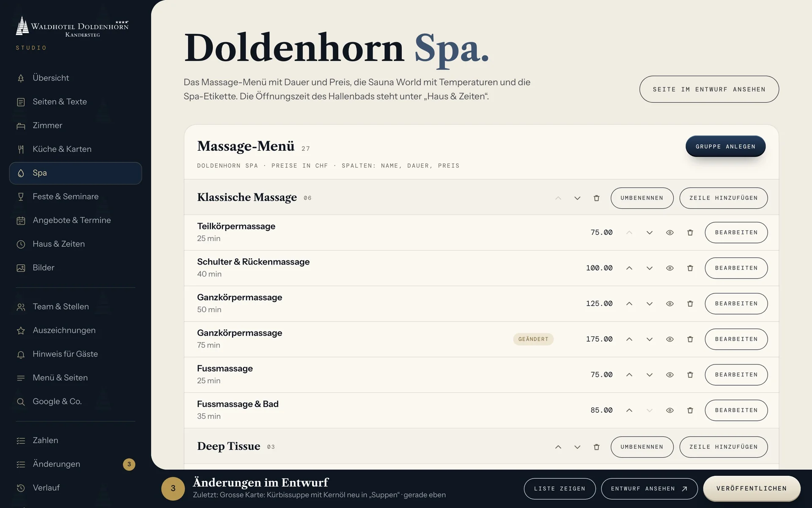Open Waldhotel Doldenhorn logo in sidebar

point(72,26)
